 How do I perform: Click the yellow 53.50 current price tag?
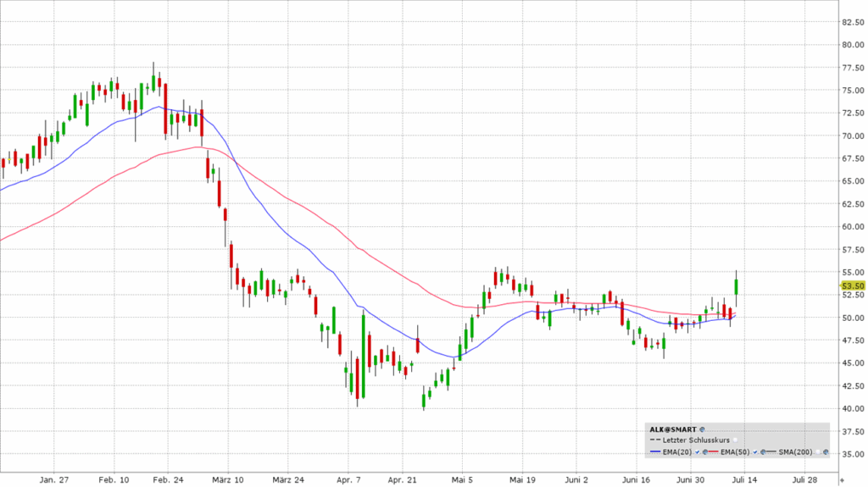click(x=853, y=285)
